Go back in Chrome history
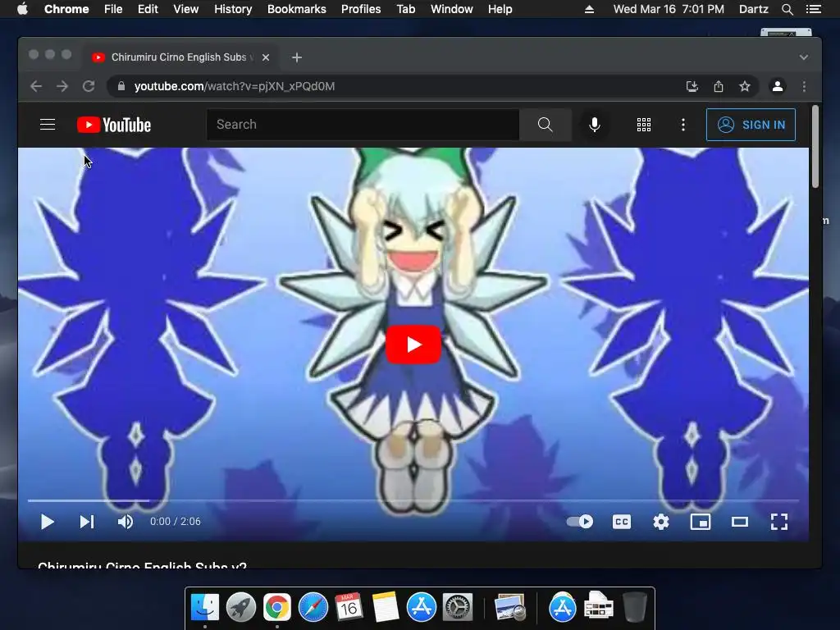The width and height of the screenshot is (840, 630). coord(36,86)
